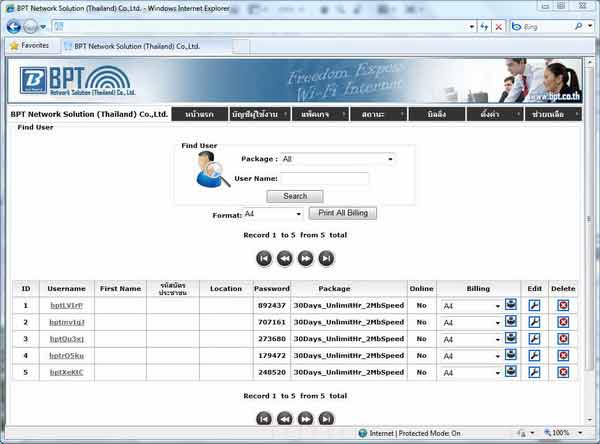Open the zoom level 100% dropdown
The image size is (600, 444).
tap(580, 433)
